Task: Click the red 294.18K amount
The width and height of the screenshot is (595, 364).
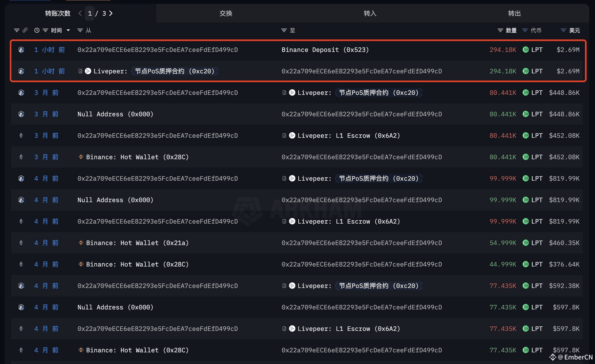Action: [x=503, y=50]
